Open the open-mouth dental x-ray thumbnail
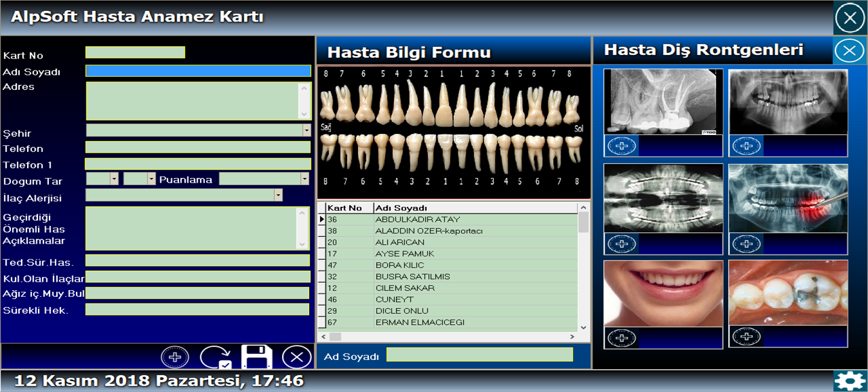Image resolution: width=868 pixels, height=392 pixels. click(663, 198)
